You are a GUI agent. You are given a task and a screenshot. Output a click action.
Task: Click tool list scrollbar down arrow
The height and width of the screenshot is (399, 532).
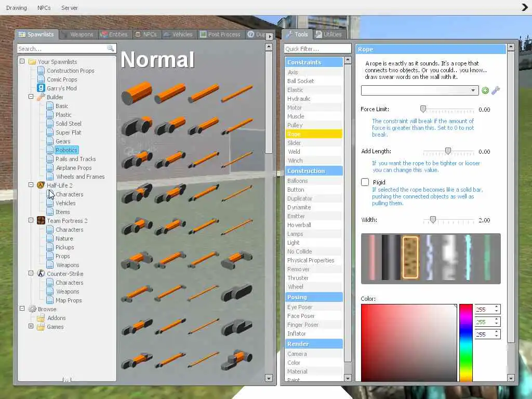tap(348, 378)
